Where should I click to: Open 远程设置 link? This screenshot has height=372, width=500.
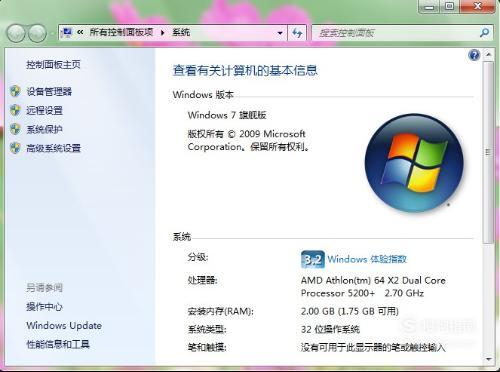tap(44, 110)
